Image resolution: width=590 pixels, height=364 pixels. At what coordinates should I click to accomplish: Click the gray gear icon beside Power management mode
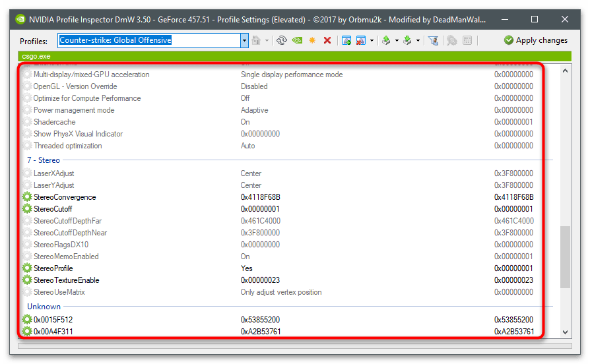27,110
